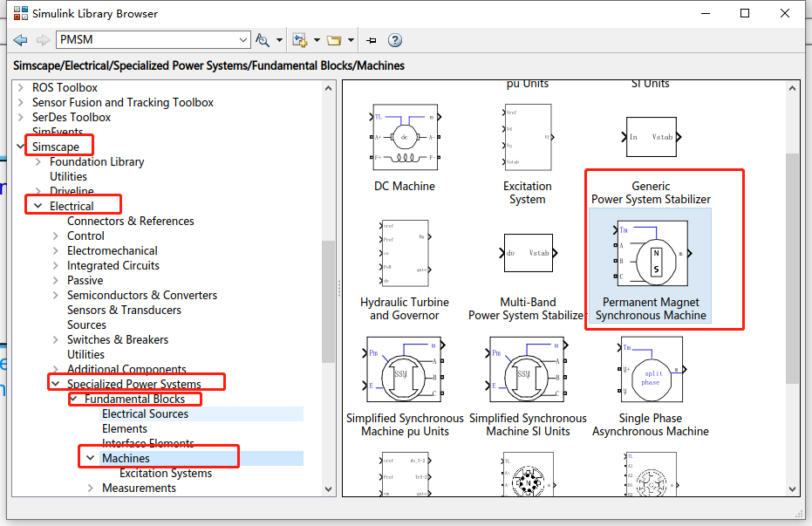Click the new model icon

click(300, 40)
